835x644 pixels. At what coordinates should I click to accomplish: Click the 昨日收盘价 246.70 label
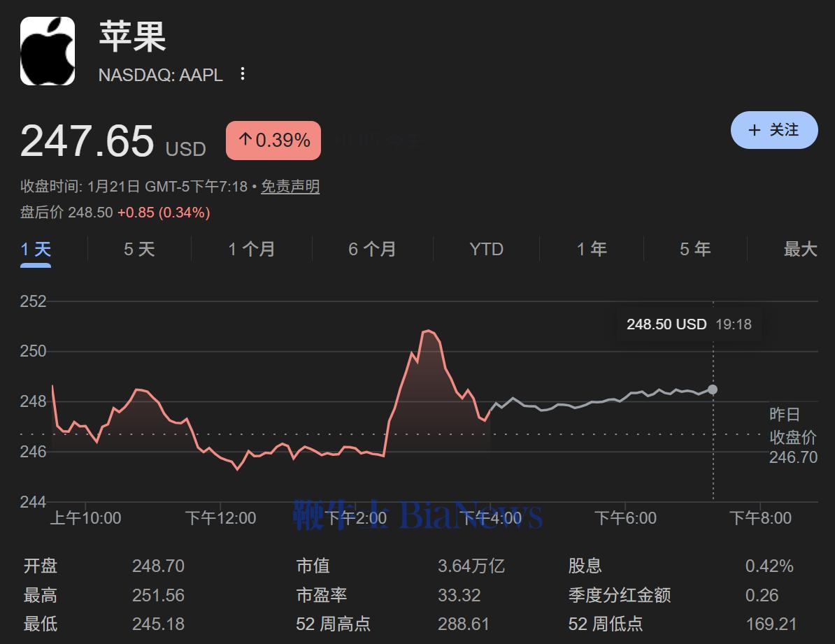[793, 436]
